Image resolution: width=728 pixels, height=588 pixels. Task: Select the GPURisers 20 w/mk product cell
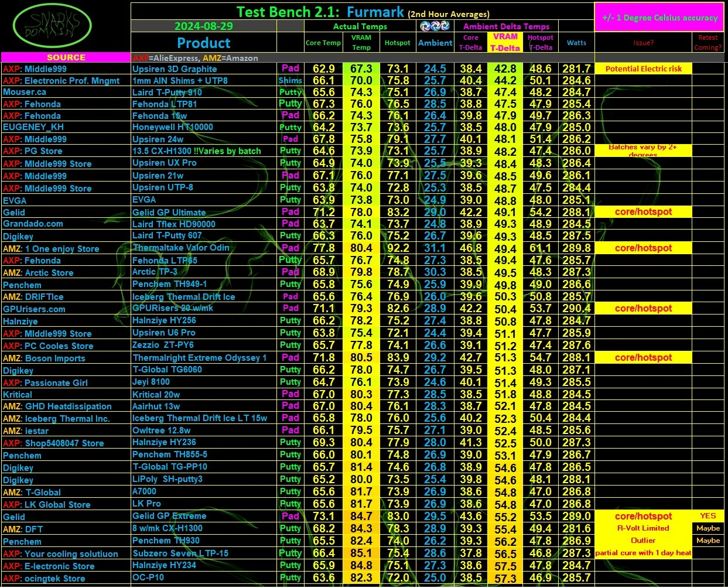coord(204,308)
